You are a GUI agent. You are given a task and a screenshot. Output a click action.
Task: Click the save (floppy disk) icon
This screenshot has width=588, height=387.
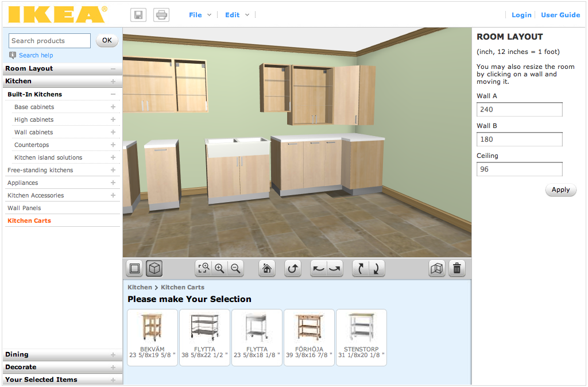[x=138, y=15]
